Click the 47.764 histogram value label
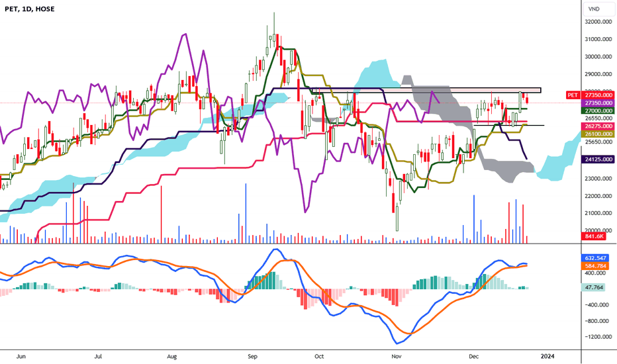 593,287
